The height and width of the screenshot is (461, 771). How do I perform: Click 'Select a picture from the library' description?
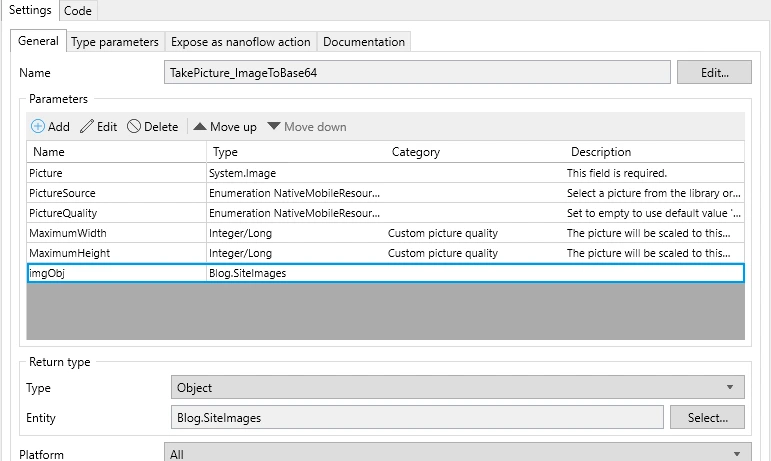coord(653,193)
